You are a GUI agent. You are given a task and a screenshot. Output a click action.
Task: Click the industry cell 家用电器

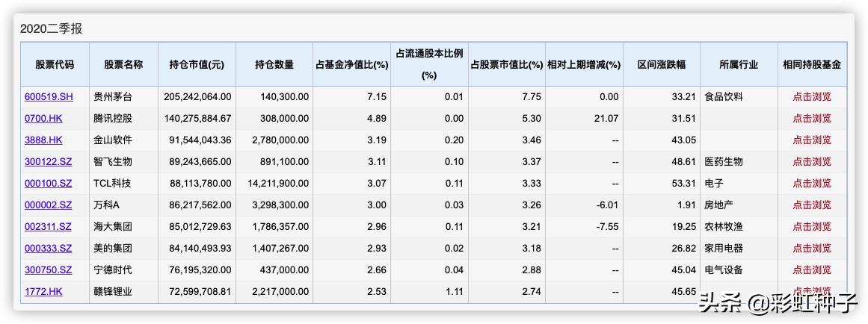click(x=724, y=248)
